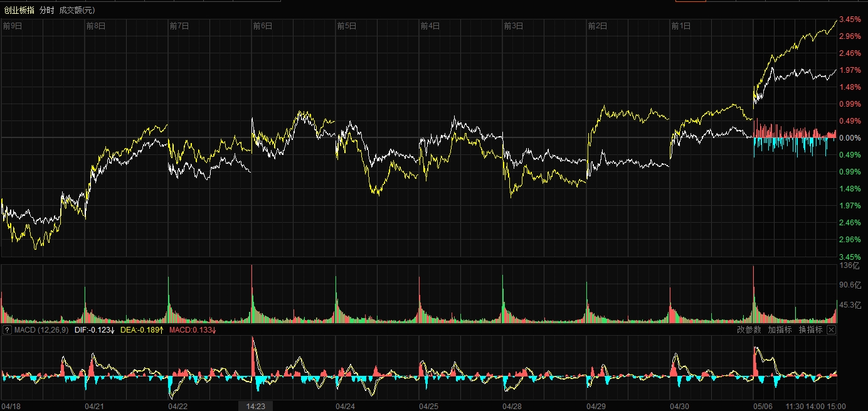Image resolution: width=868 pixels, height=411 pixels.
Task: Click the 05/06 date on time axis
Action: click(763, 406)
